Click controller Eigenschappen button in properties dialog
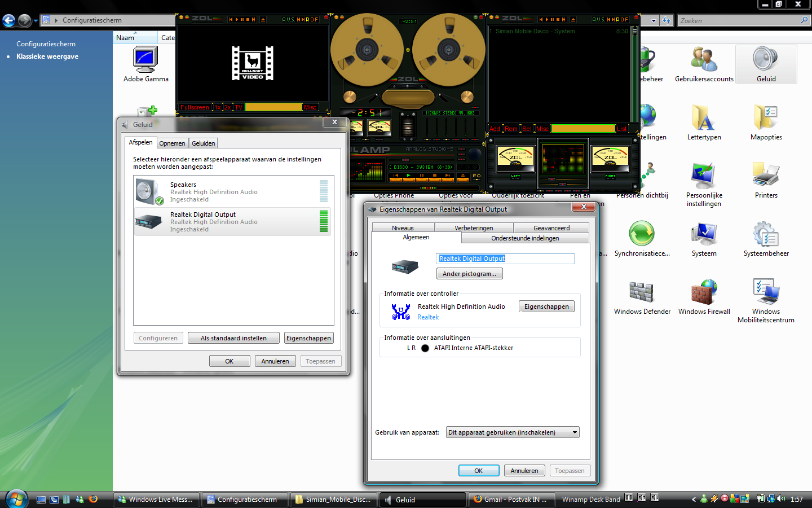 (x=546, y=306)
